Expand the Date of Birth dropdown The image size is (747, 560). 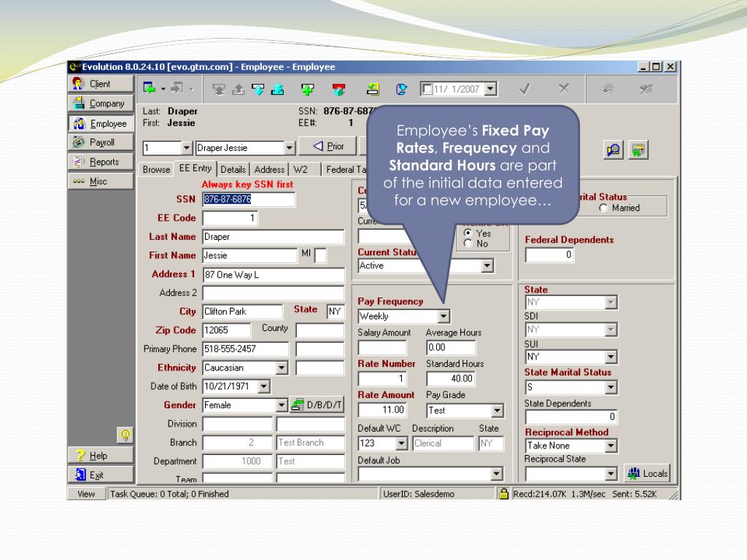coord(264,386)
